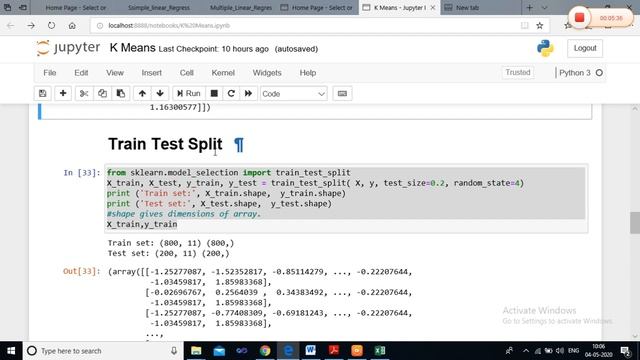
Task: Click the K Means notebook title
Action: (x=132, y=48)
